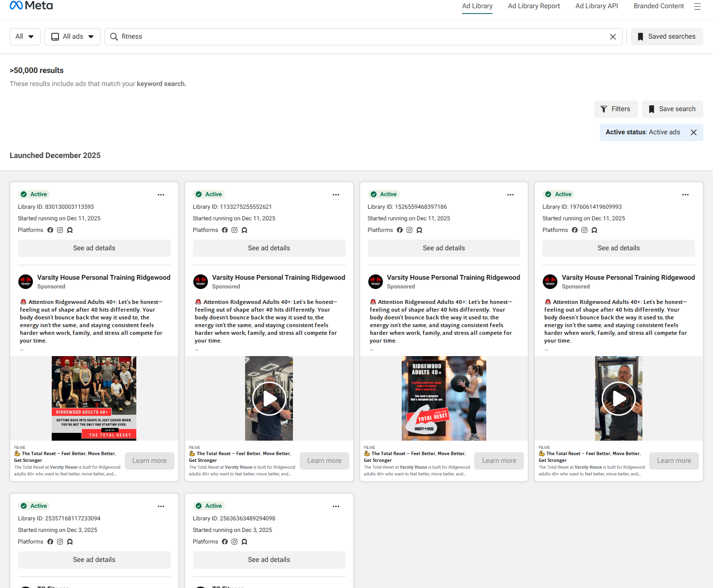Play the video in ad 1133275255552621
The height and width of the screenshot is (588, 713).
(x=269, y=399)
